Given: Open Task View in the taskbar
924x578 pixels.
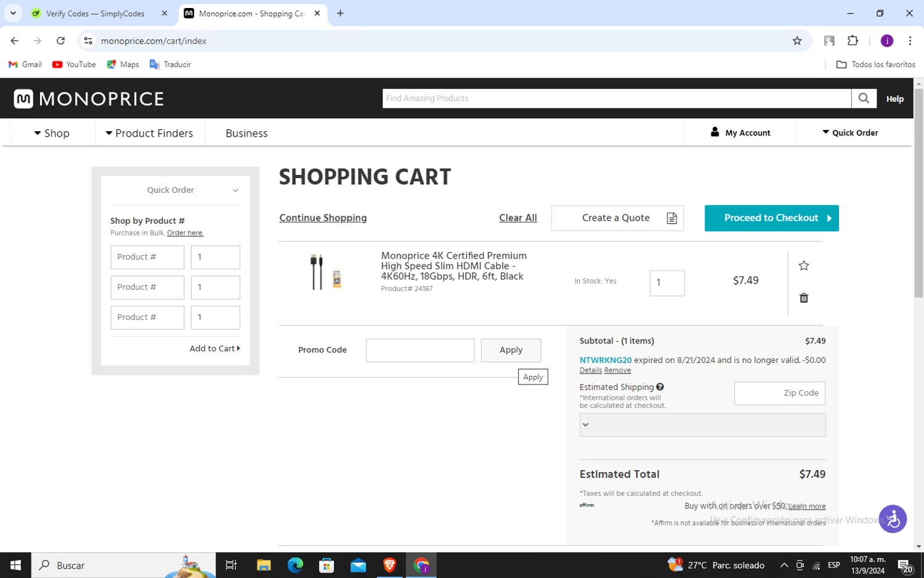Looking at the screenshot, I should coord(231,565).
